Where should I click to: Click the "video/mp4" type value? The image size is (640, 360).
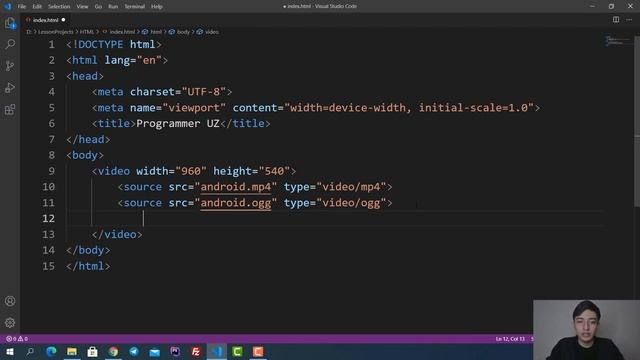pos(351,187)
